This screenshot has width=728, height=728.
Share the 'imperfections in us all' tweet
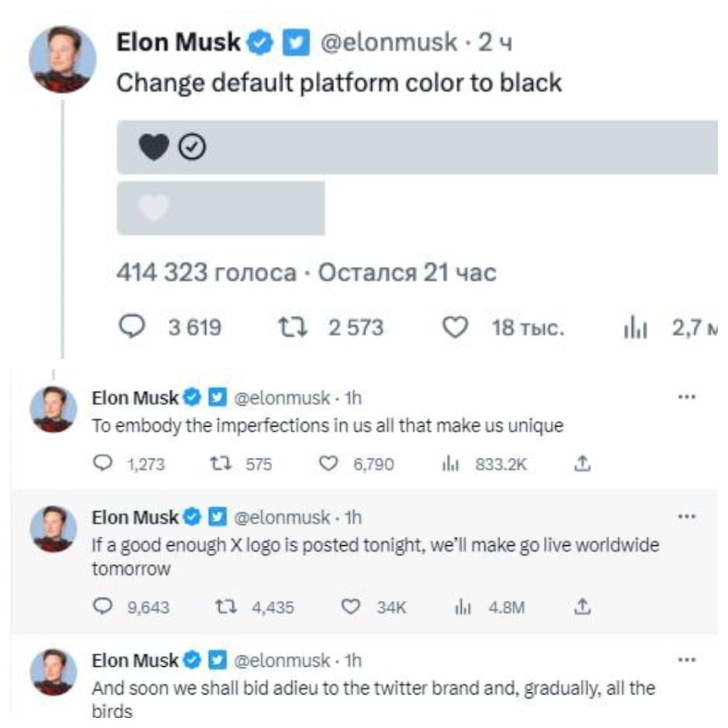tap(582, 464)
